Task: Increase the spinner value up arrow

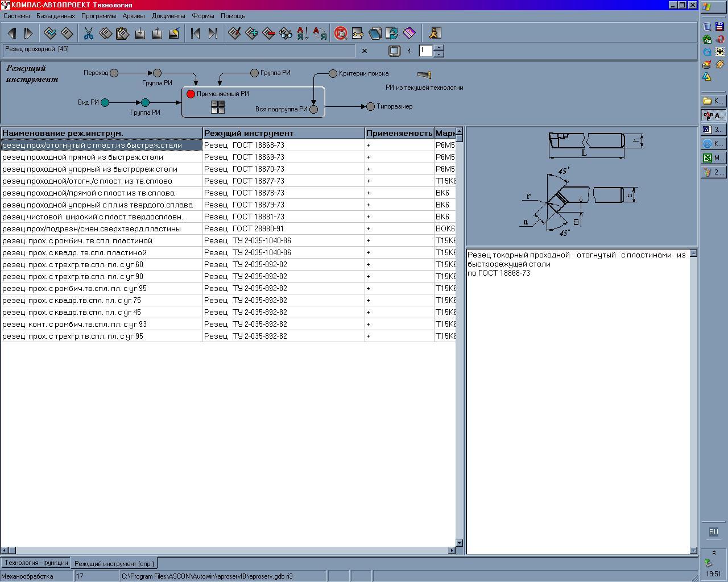Action: tap(439, 48)
